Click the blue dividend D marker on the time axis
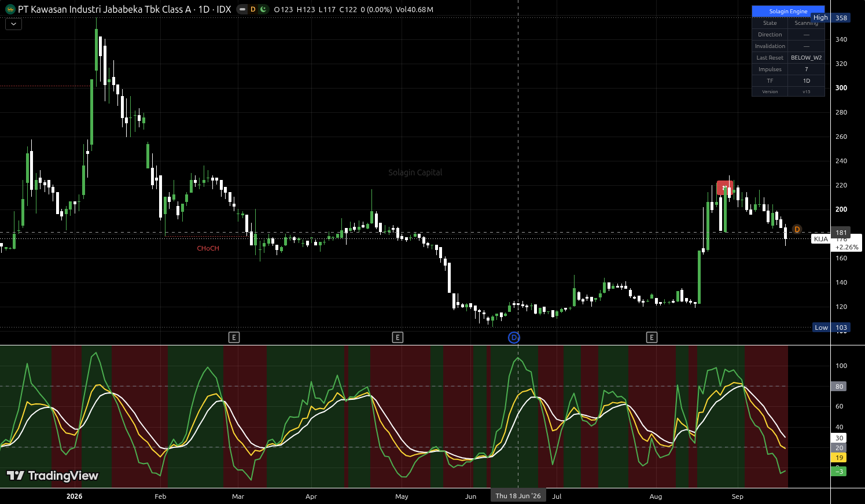Viewport: 865px width, 504px height. pos(514,337)
